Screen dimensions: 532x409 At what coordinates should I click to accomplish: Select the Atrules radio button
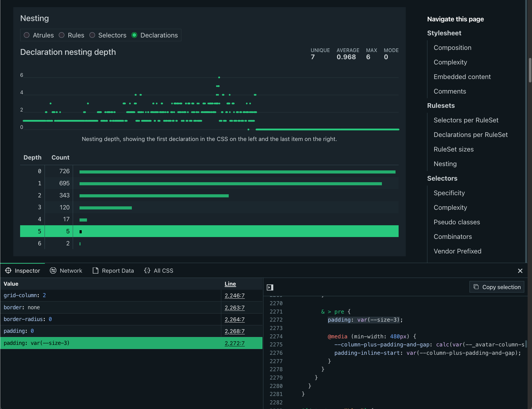27,35
